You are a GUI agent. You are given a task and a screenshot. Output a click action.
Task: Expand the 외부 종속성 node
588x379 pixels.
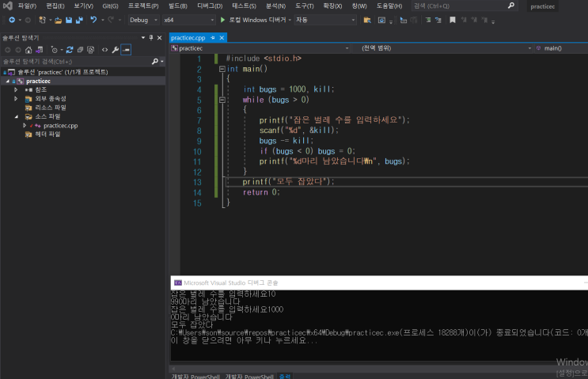[x=16, y=98]
